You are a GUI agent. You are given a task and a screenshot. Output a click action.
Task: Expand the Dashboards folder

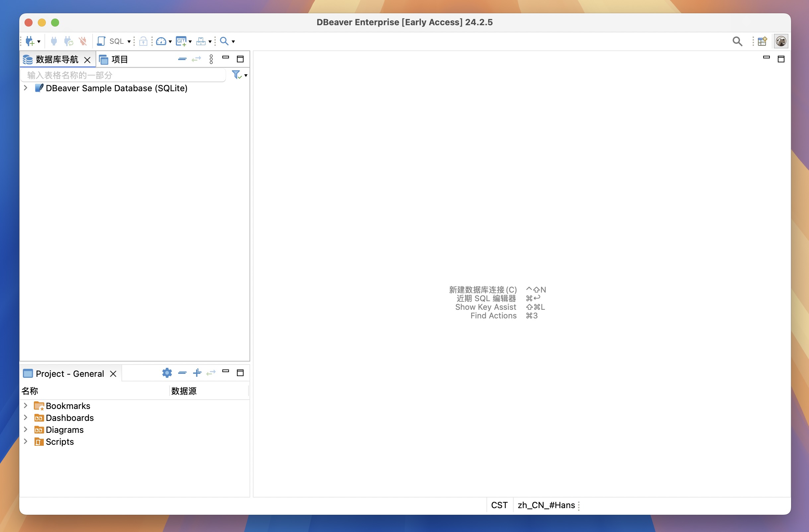click(x=26, y=418)
